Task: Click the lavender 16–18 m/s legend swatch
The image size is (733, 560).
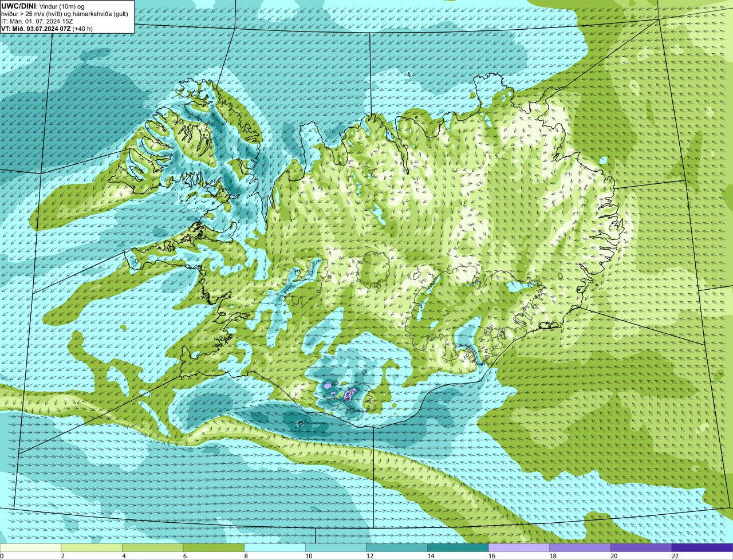Action: click(x=519, y=548)
